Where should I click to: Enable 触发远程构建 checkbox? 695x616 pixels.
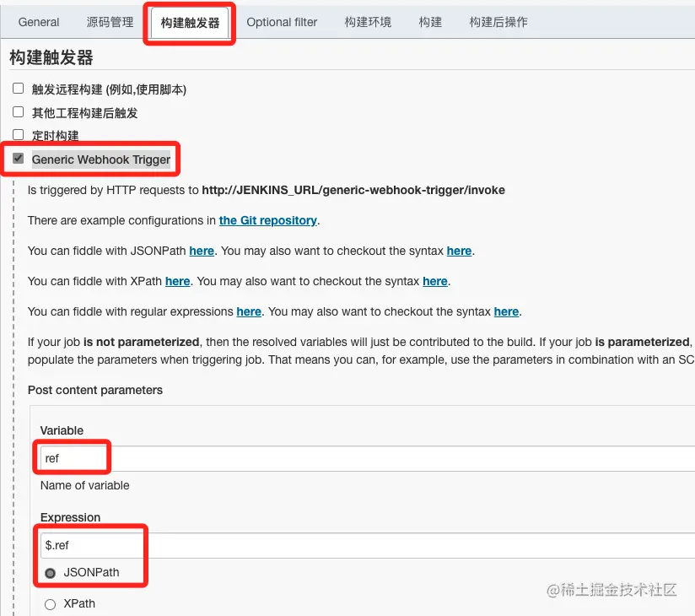(x=19, y=89)
